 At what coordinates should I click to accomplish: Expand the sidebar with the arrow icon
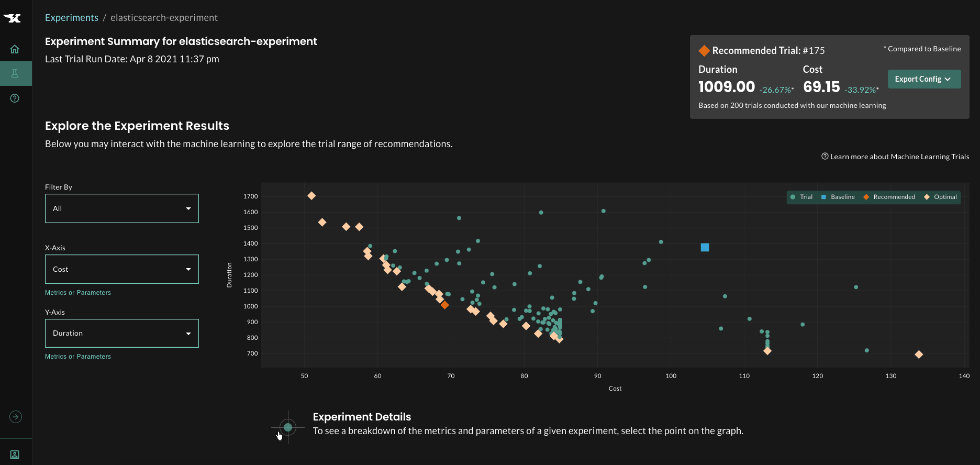coord(16,417)
